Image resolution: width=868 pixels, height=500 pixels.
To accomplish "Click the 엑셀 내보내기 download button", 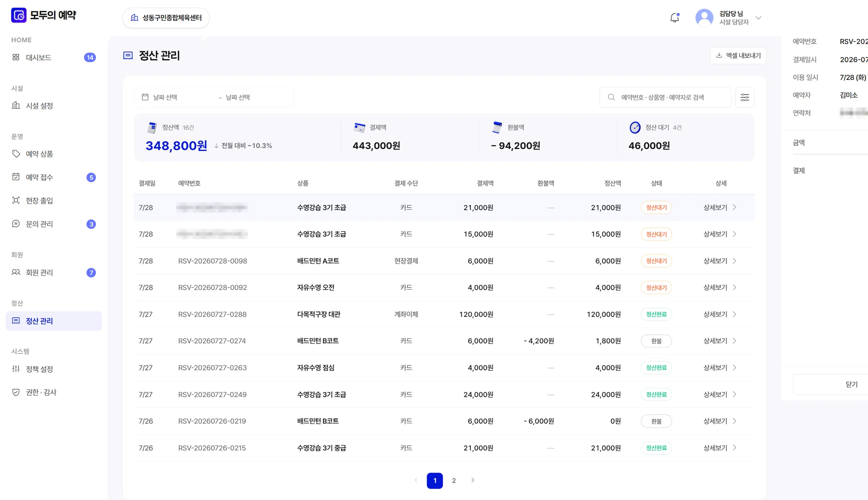I will click(x=738, y=56).
